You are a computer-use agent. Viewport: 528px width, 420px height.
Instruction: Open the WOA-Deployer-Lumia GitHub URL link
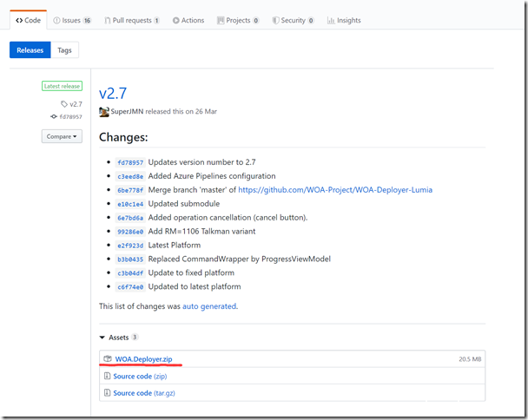(x=335, y=189)
